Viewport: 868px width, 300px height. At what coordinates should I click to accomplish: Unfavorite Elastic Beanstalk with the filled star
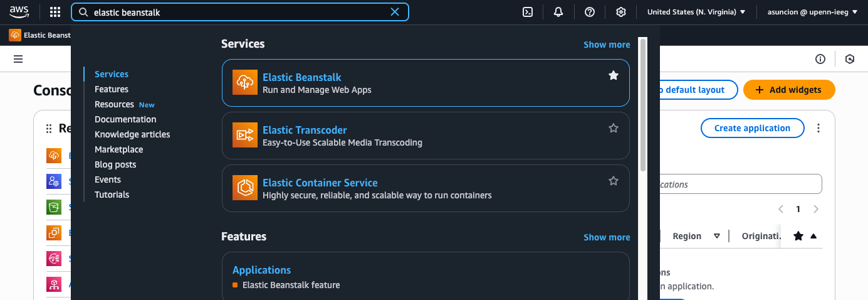614,75
